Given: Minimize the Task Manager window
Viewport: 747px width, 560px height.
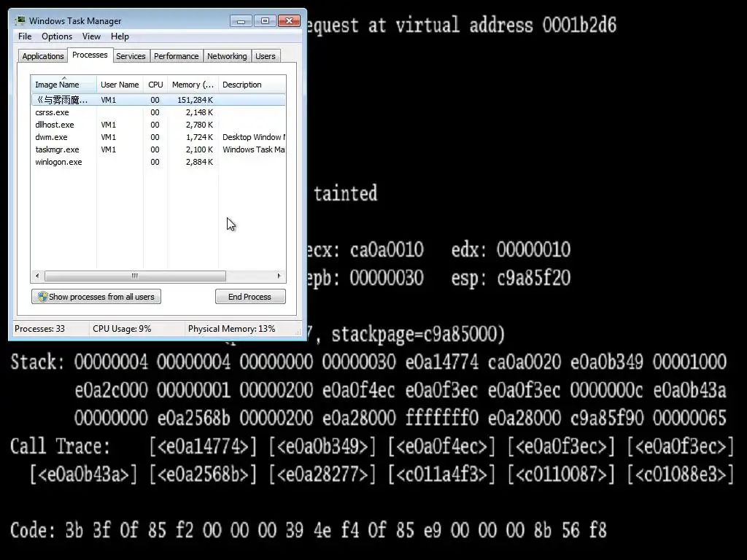Looking at the screenshot, I should tap(241, 21).
